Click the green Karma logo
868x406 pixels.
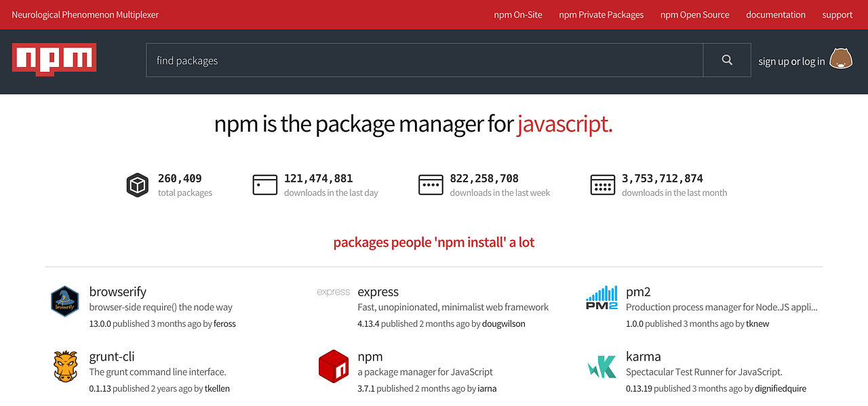click(x=601, y=366)
